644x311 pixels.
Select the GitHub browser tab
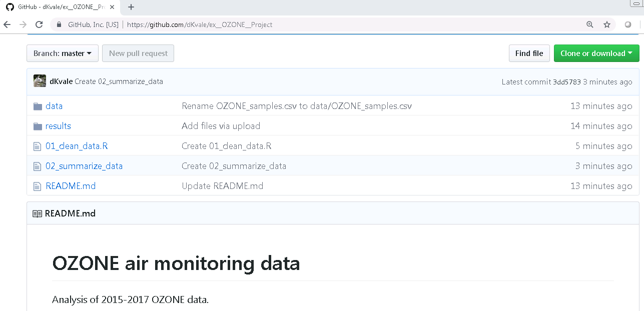(60, 7)
